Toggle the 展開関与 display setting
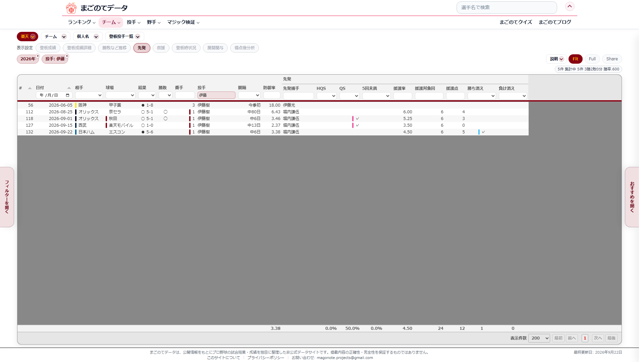Image resolution: width=644 pixels, height=362 pixels. [215, 48]
